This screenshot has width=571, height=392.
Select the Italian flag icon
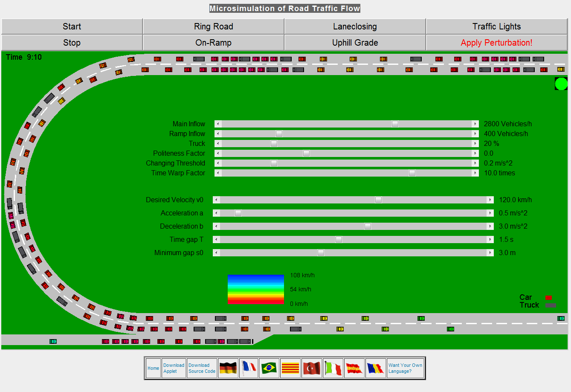click(333, 368)
